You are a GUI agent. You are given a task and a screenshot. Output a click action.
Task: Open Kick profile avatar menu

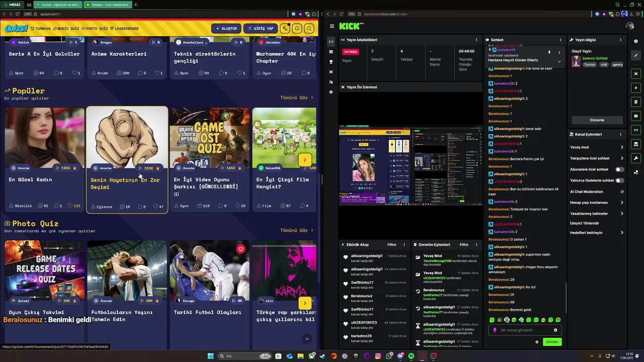[630, 26]
